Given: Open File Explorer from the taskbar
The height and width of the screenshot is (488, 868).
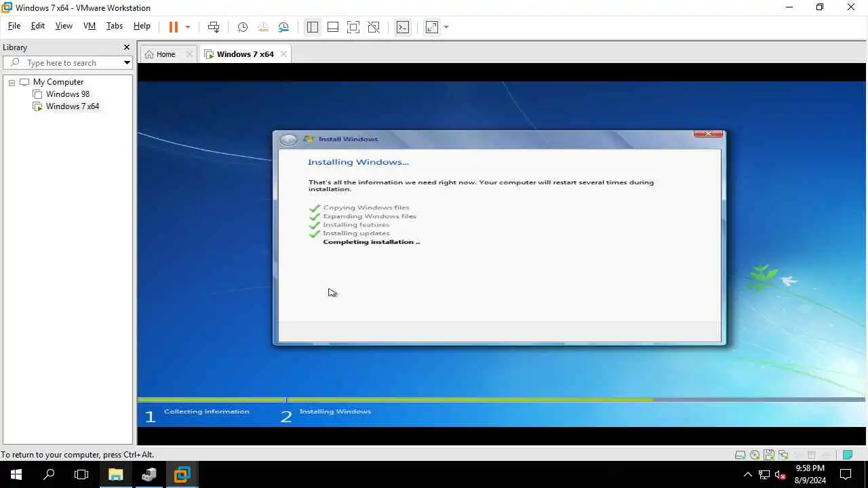Looking at the screenshot, I should (115, 474).
